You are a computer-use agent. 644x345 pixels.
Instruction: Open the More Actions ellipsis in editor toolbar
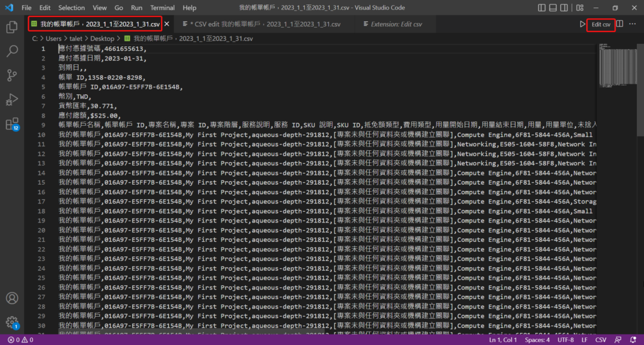[633, 24]
